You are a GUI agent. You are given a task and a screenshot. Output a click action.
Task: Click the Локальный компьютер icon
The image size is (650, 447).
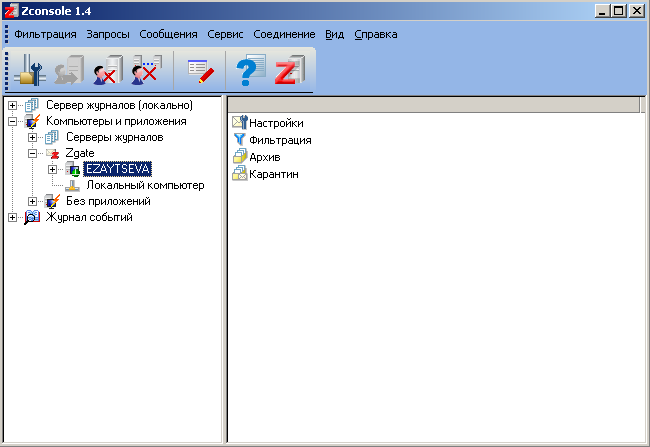pos(73,185)
